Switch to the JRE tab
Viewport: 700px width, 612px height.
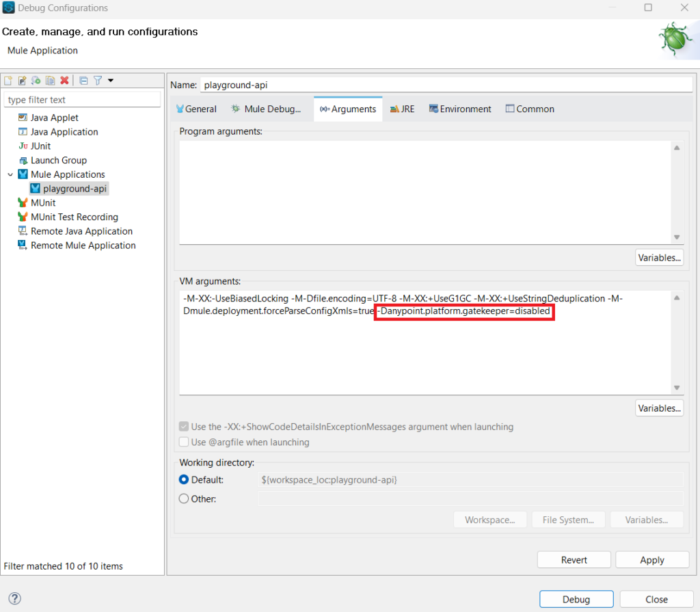(402, 109)
